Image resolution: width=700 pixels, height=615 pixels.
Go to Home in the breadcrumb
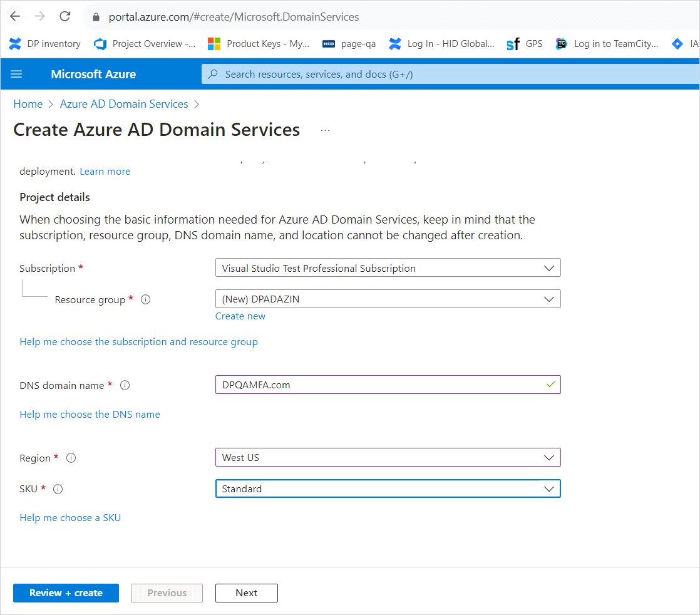point(28,104)
